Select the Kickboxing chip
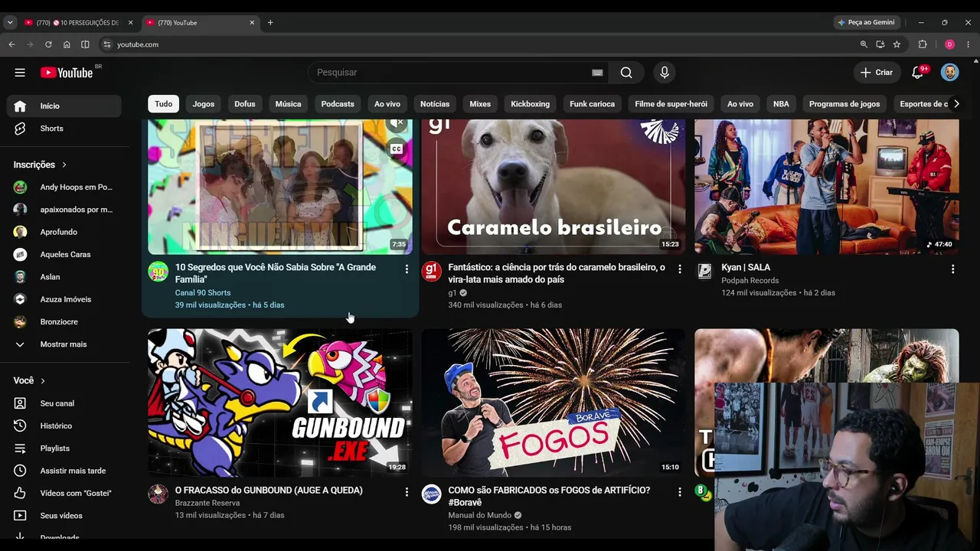This screenshot has height=551, width=980. pyautogui.click(x=531, y=104)
